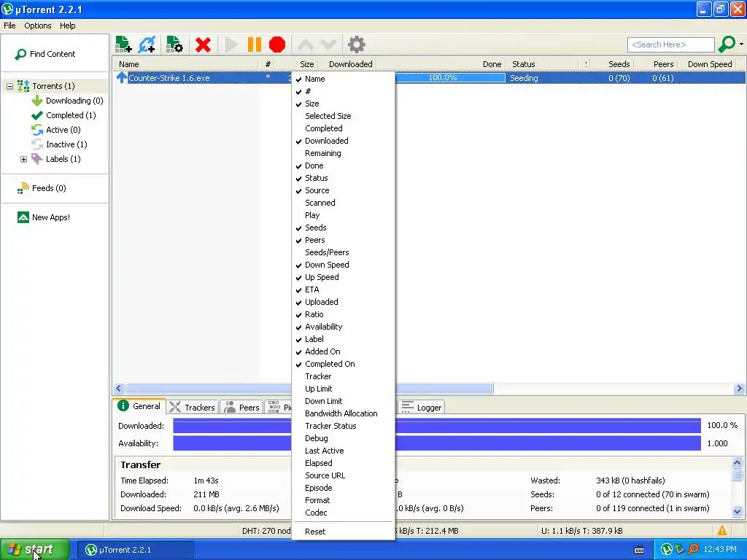Click the horizontal scrollbar left arrow

[119, 389]
